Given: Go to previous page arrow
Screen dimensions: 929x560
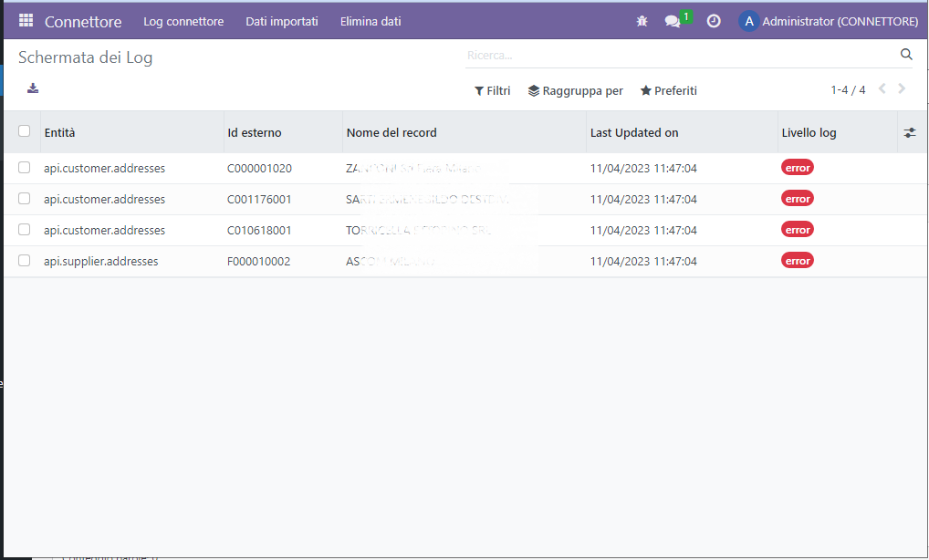Looking at the screenshot, I should tap(882, 89).
